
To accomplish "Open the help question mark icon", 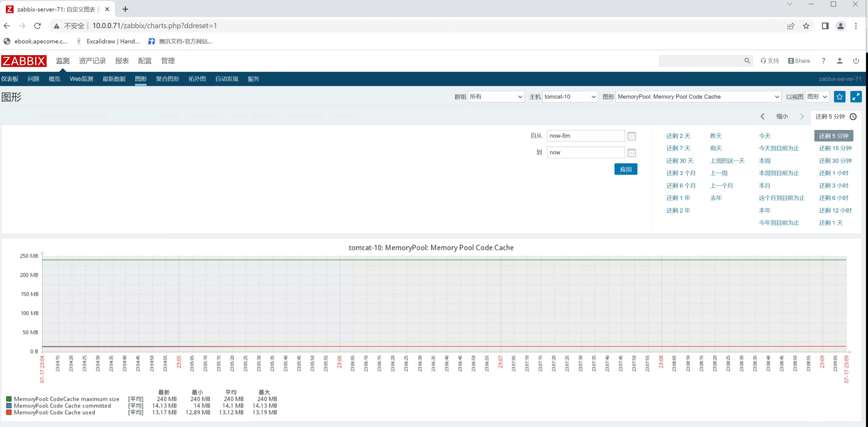I will click(823, 61).
